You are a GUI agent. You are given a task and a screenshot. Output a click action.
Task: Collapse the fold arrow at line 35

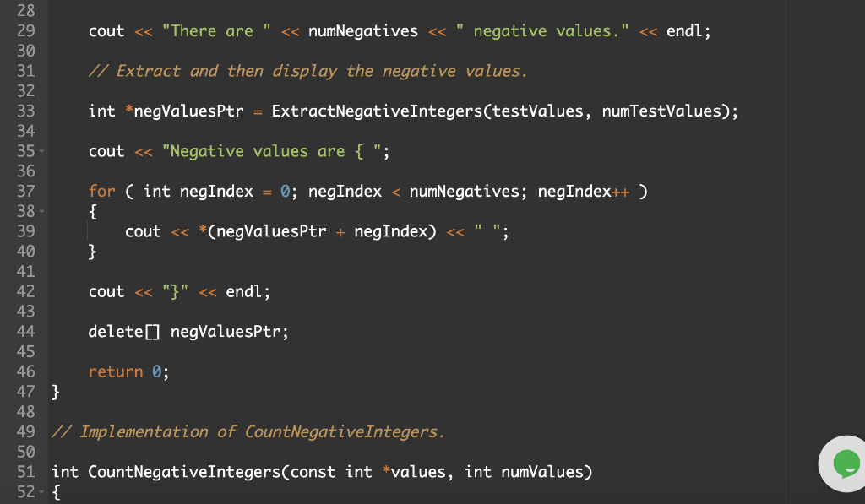(x=41, y=151)
